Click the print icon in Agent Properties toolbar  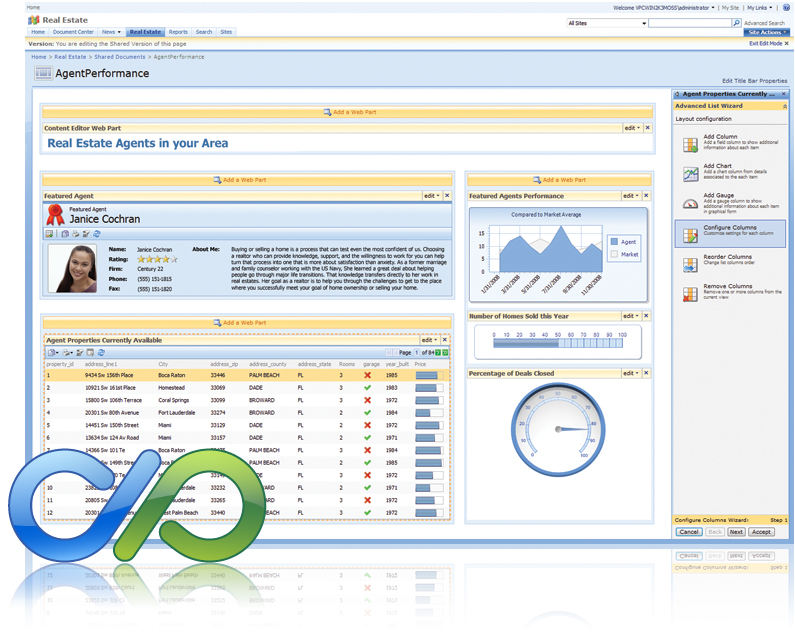tap(67, 352)
